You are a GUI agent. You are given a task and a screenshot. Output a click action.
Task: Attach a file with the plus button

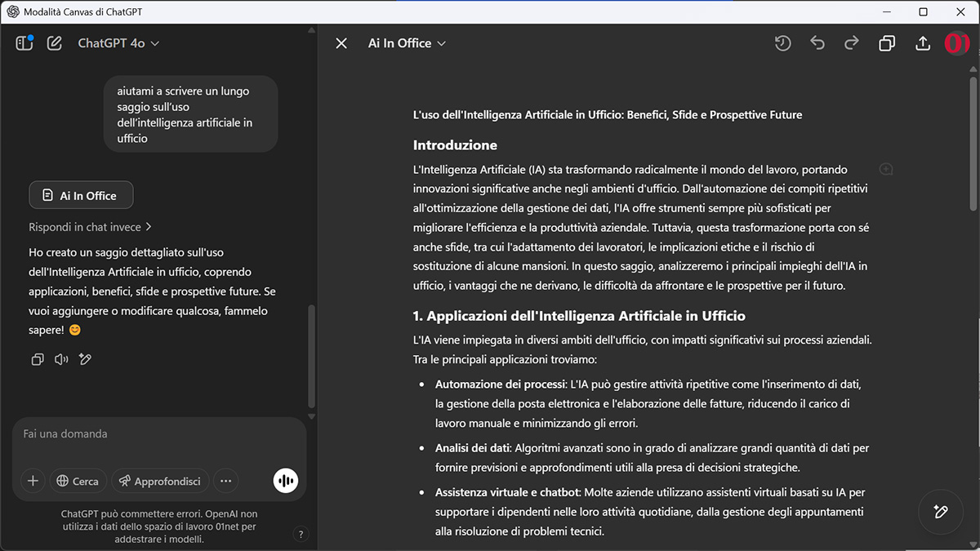33,481
